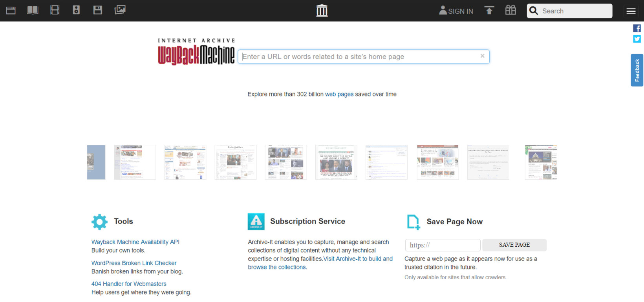644x302 pixels.
Task: Focus the Wayback URL search box
Action: coord(364,57)
